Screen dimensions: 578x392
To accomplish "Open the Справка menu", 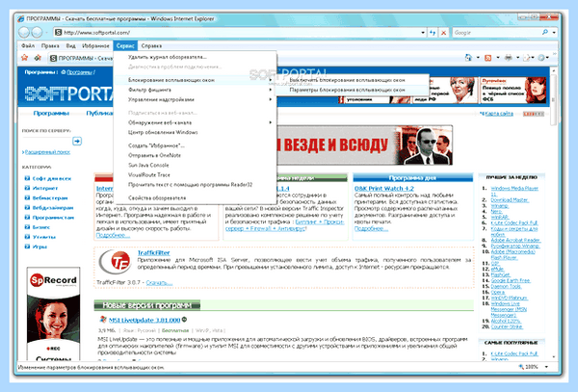I will [151, 45].
